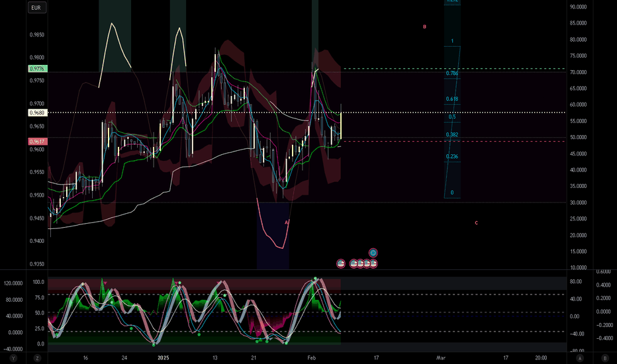
Task: Select the Fibonacci 0.786 level label
Action: click(x=451, y=73)
